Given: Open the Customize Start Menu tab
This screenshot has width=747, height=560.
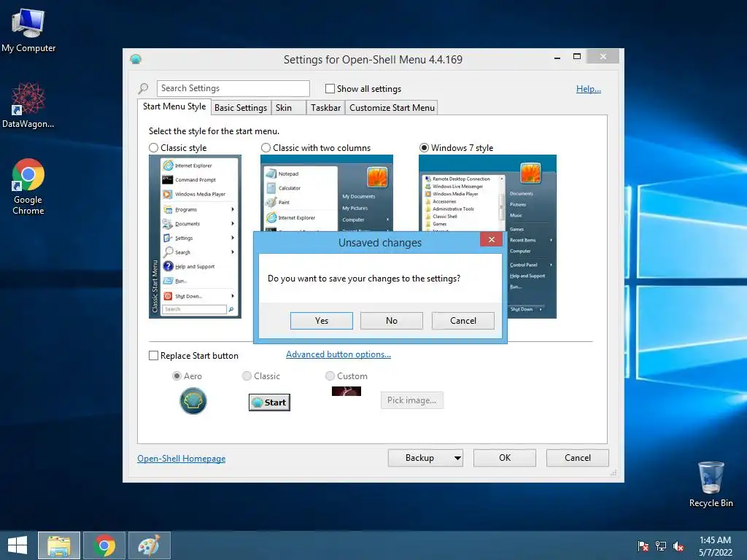Looking at the screenshot, I should pos(392,108).
